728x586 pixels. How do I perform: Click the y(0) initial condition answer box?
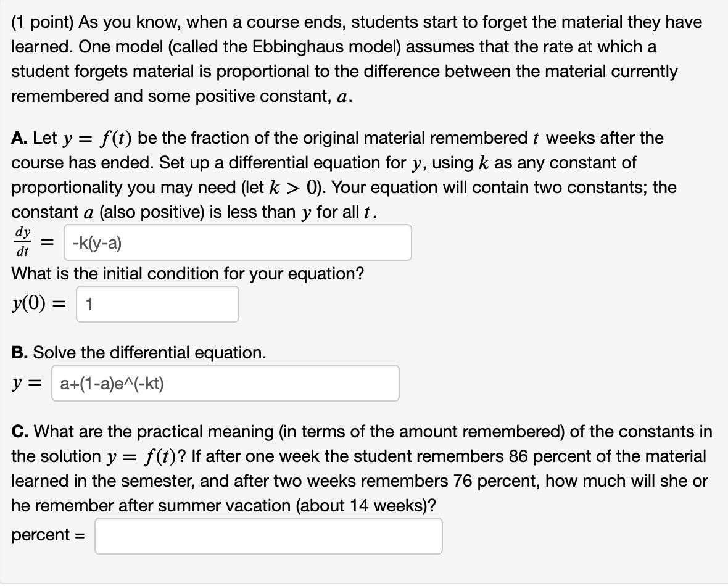coord(157,304)
